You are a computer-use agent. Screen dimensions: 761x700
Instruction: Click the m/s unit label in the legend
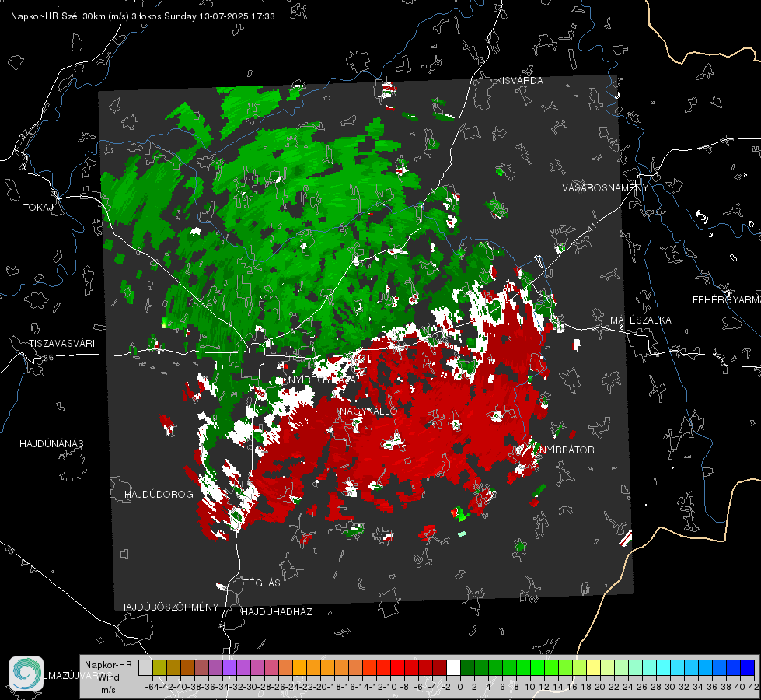(108, 690)
